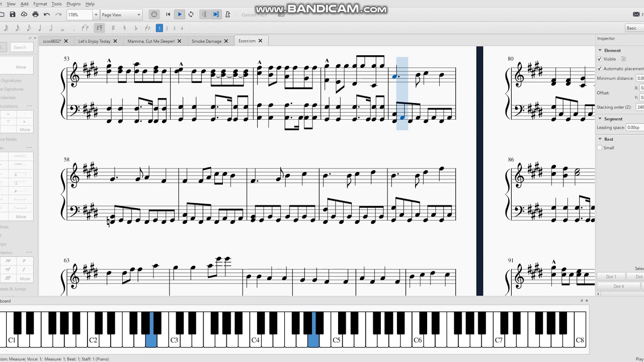Click the flip direction icon
This screenshot has height=362, width=644.
pyautogui.click(x=147, y=28)
